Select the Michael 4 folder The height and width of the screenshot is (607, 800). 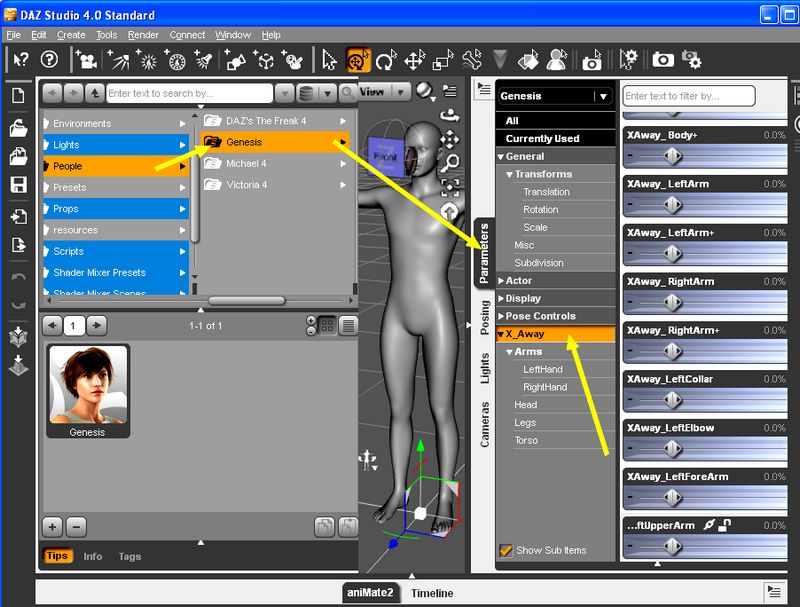275,164
